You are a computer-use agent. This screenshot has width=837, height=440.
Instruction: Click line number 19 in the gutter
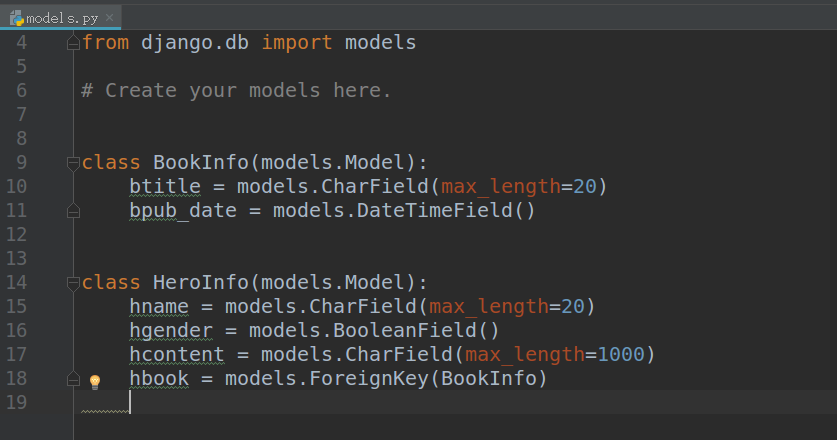coord(16,403)
